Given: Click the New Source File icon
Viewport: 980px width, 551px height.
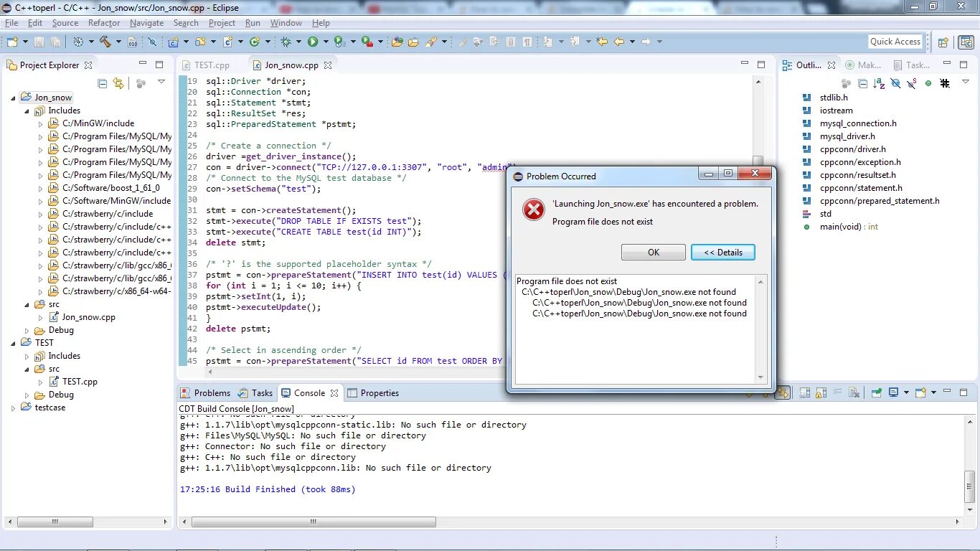Looking at the screenshot, I should [x=227, y=42].
